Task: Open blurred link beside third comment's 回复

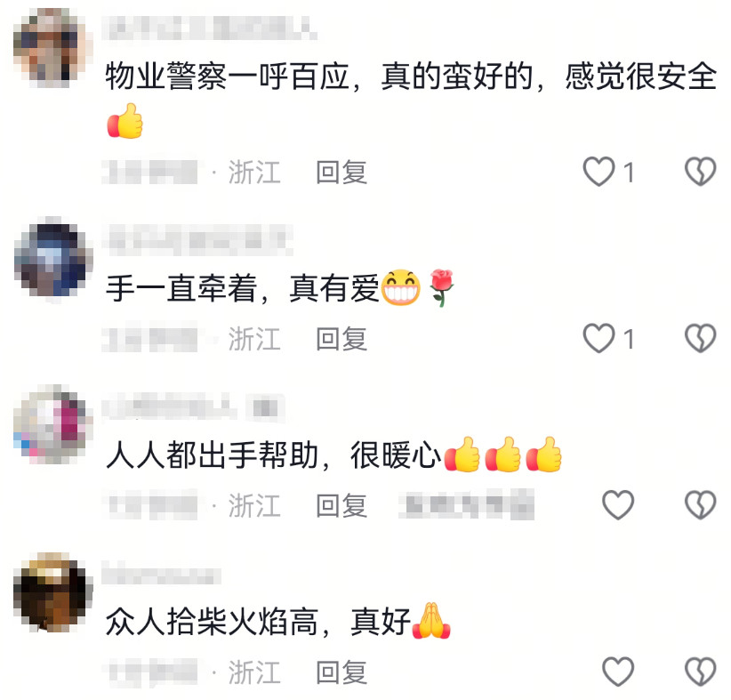Action: pyautogui.click(x=466, y=505)
